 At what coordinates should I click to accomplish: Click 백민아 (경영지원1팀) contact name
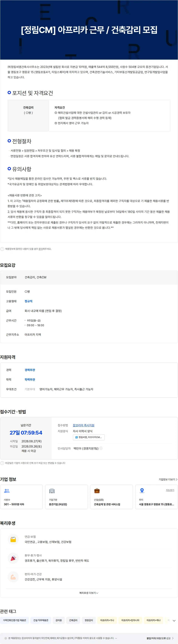86,448
